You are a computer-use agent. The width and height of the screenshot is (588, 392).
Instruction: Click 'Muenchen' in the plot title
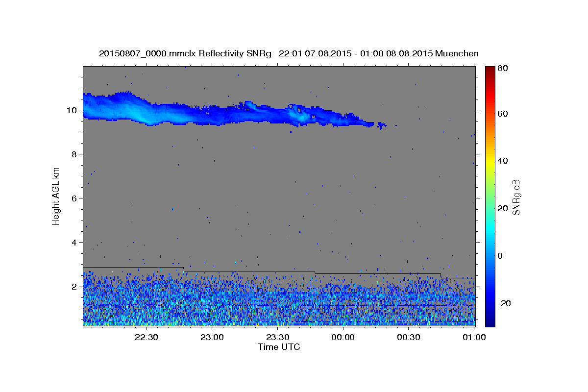456,54
